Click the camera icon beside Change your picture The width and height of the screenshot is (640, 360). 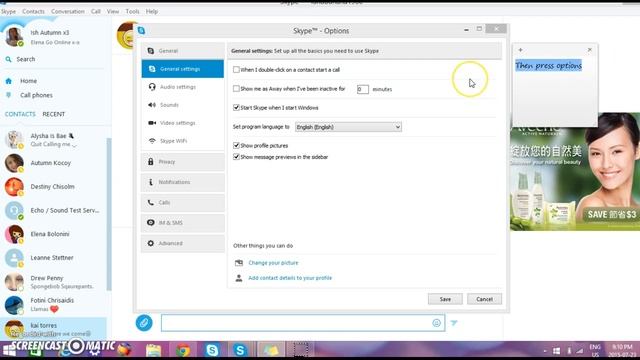[239, 263]
